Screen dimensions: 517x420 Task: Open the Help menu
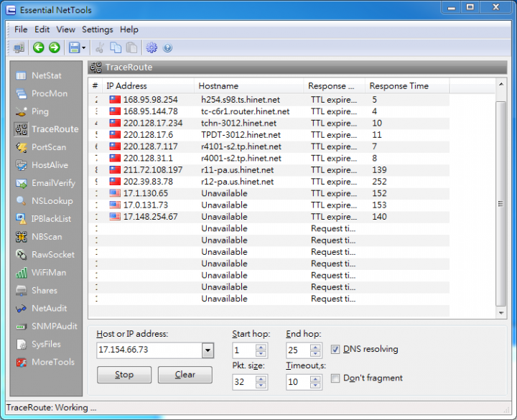coord(129,29)
